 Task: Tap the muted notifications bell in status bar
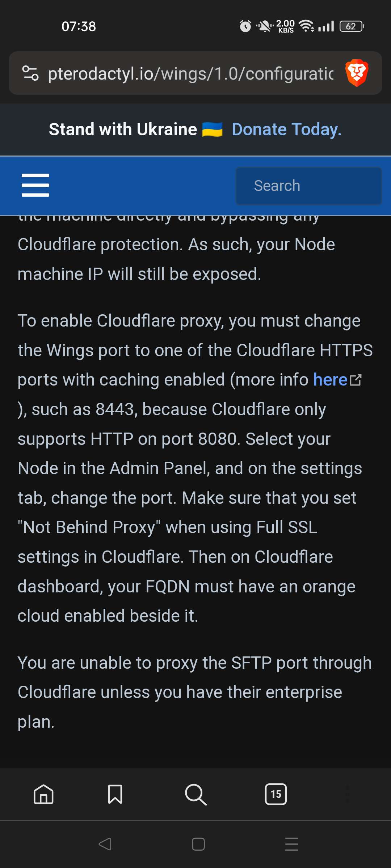(263, 26)
